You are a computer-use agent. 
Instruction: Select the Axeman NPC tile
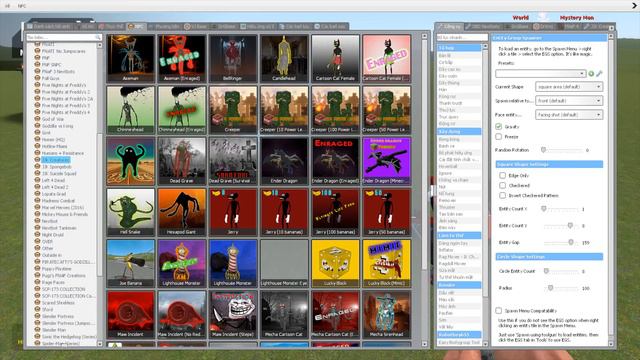click(131, 58)
